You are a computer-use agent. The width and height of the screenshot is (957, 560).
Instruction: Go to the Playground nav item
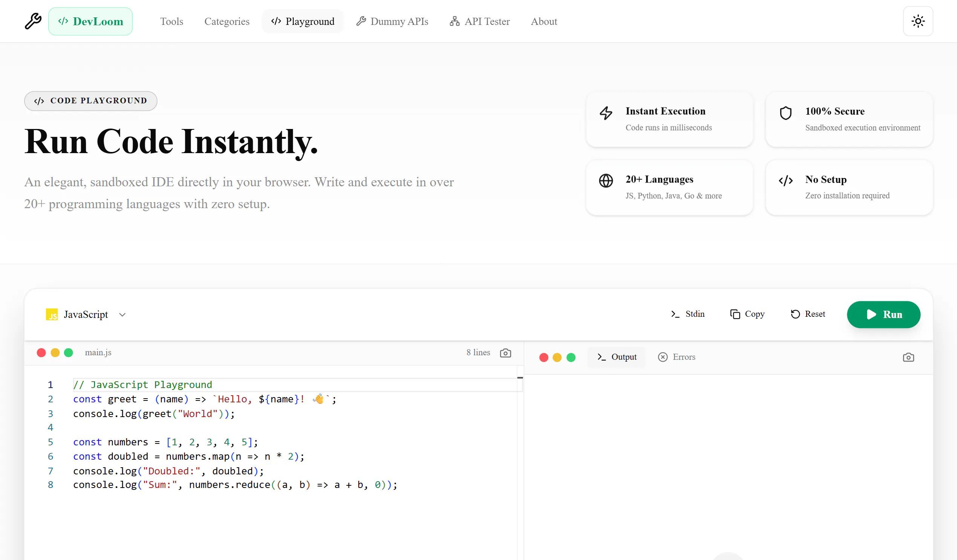click(303, 21)
